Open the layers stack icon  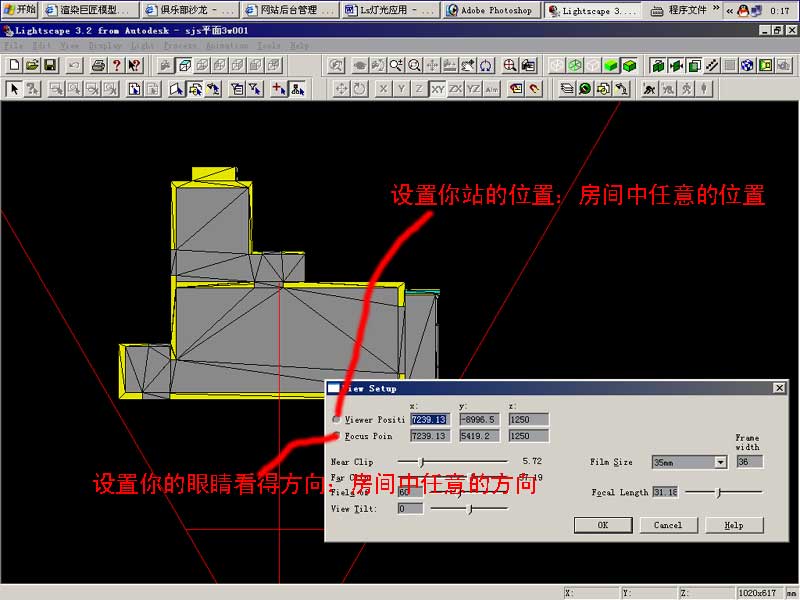(x=566, y=89)
